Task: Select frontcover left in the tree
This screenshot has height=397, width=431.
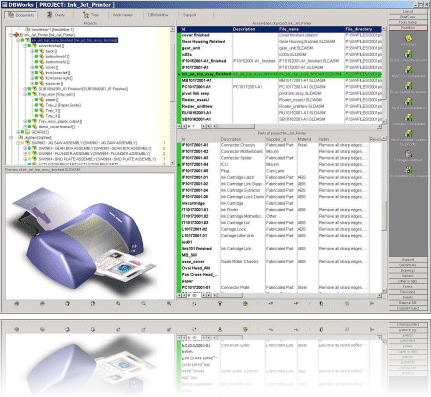Action: tap(57, 73)
